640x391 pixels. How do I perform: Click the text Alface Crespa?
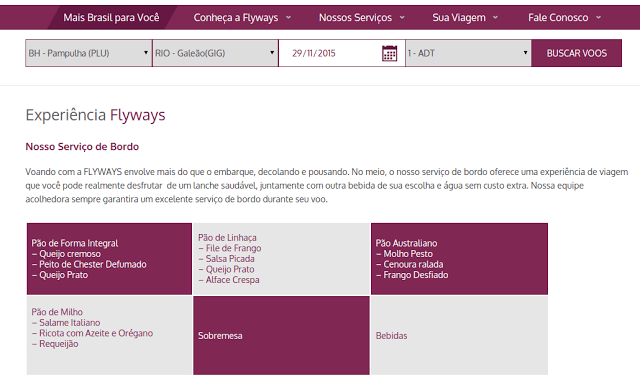click(x=232, y=280)
